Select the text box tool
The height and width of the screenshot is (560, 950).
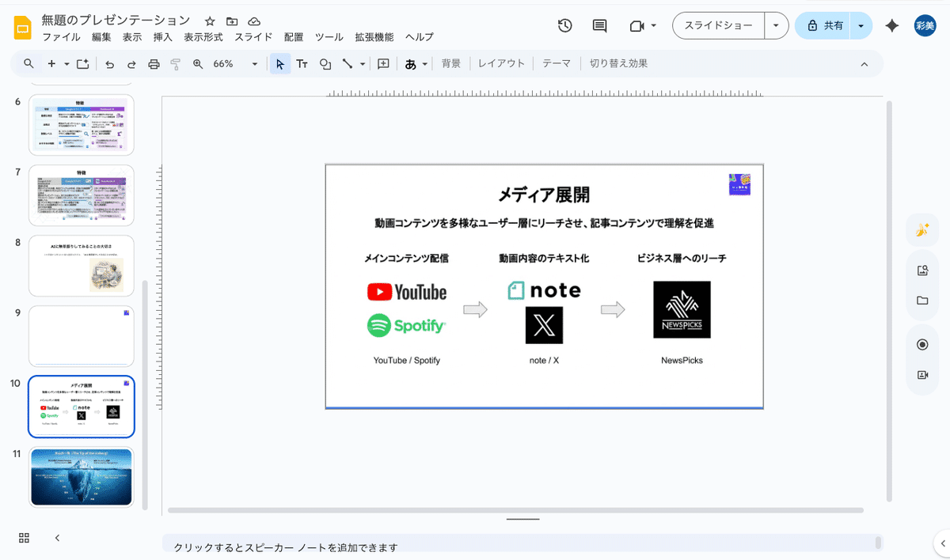[x=302, y=64]
